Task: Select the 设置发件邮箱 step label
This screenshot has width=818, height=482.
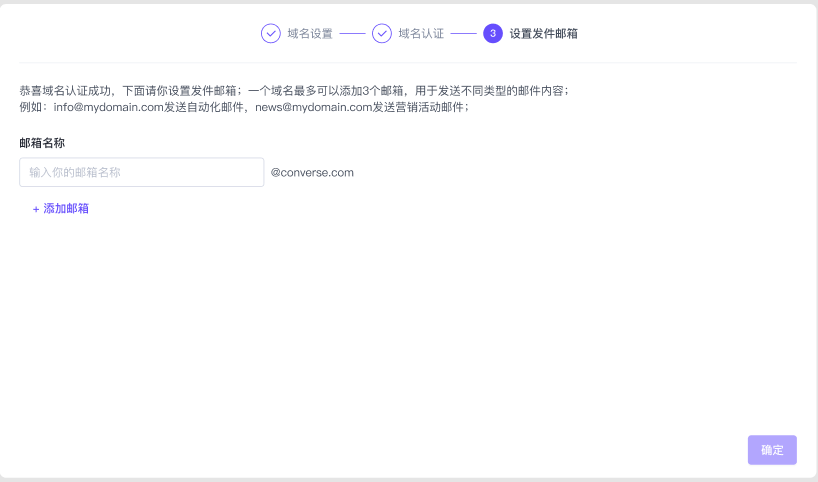Action: point(543,33)
